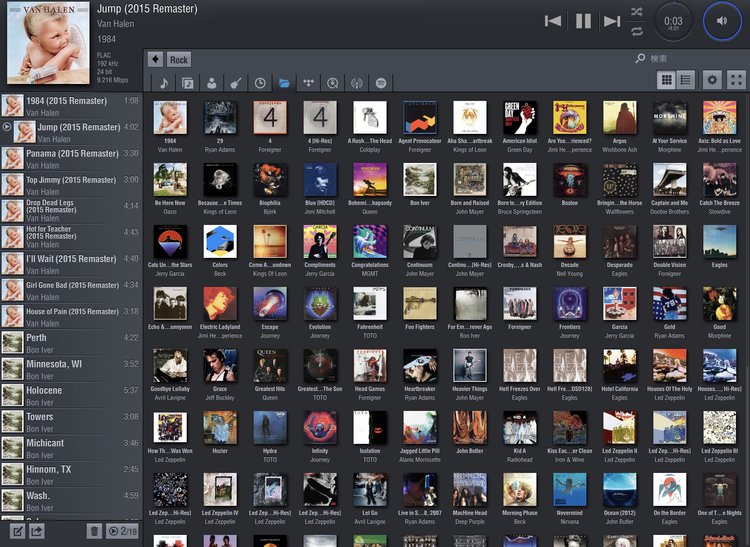Open Coldplay's A Rush of Blood album
This screenshot has width=750, height=547.
coord(370,118)
